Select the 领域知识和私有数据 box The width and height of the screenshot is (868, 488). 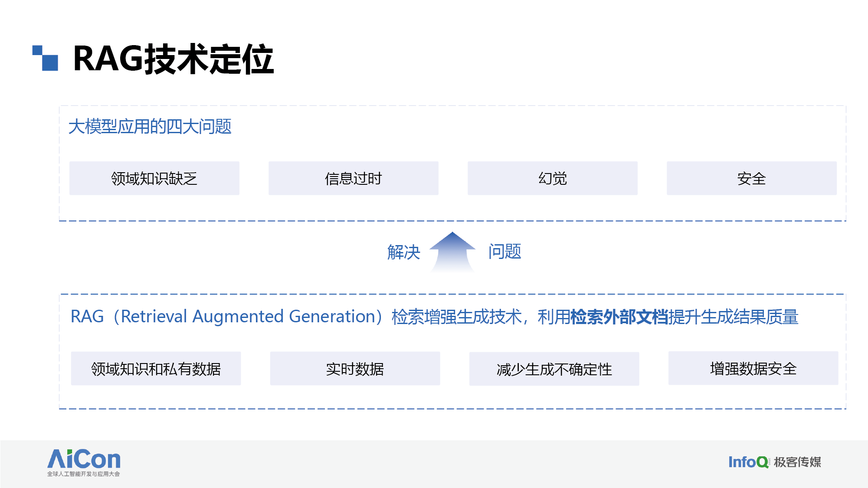tap(156, 369)
